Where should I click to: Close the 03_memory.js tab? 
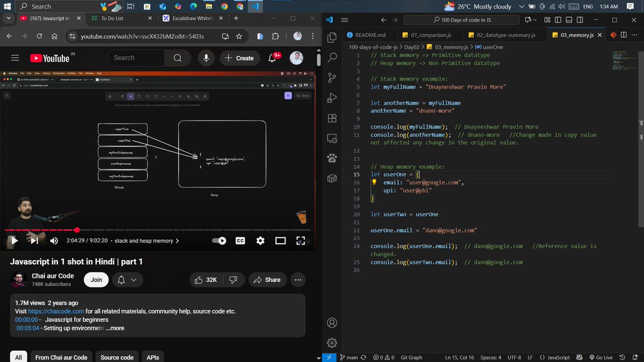coord(599,35)
